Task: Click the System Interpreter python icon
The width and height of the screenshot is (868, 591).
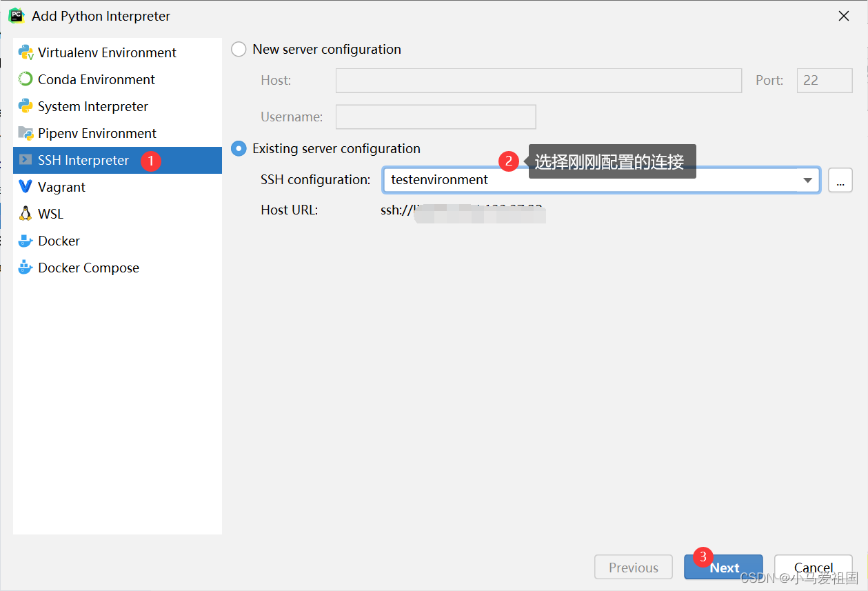Action: [26, 106]
